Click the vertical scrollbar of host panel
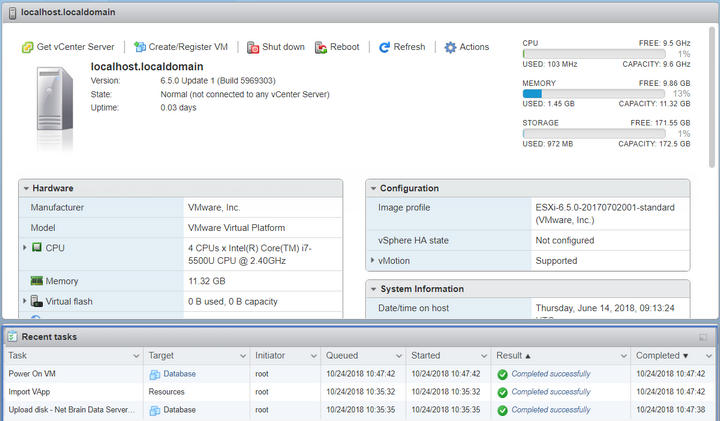The width and height of the screenshot is (720, 421). pos(711,97)
